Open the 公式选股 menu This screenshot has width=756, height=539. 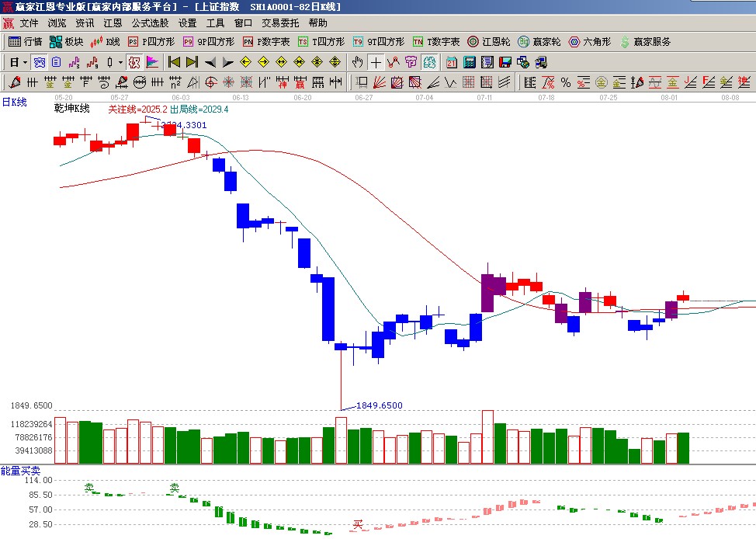coord(150,23)
